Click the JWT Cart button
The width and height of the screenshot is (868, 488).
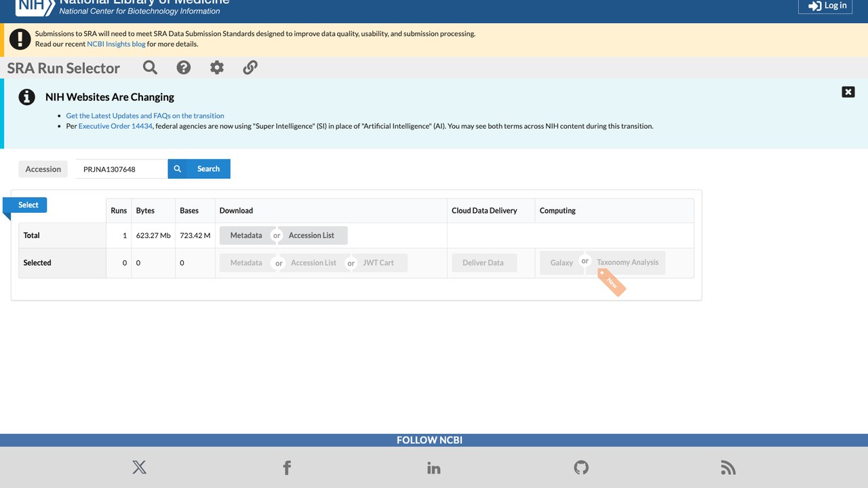(x=378, y=262)
